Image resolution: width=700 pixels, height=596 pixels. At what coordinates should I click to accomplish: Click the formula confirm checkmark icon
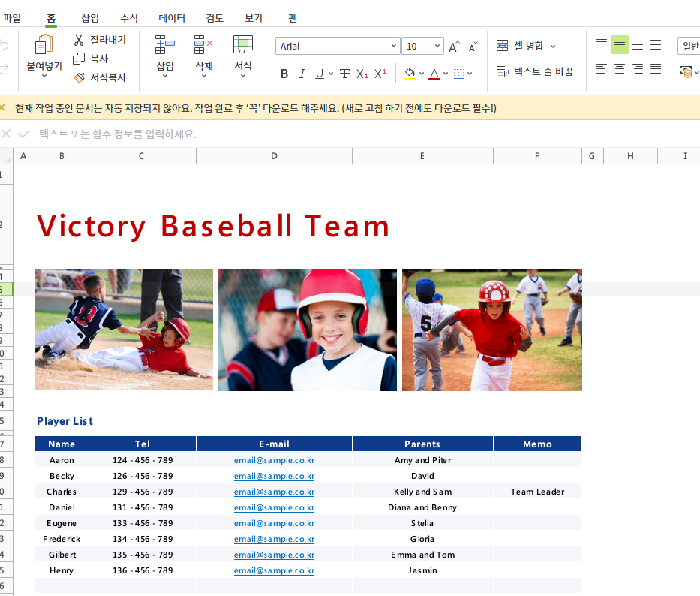[x=24, y=134]
